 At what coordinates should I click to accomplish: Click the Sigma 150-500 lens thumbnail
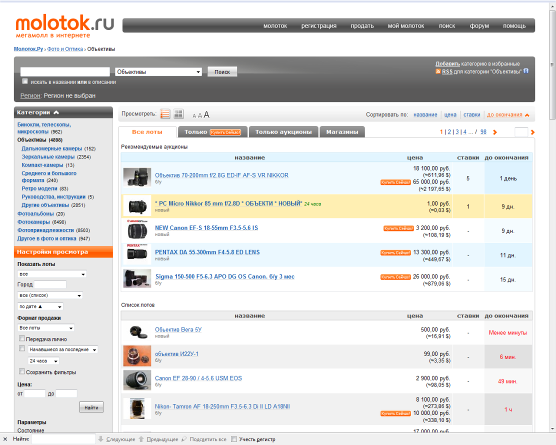click(x=137, y=278)
